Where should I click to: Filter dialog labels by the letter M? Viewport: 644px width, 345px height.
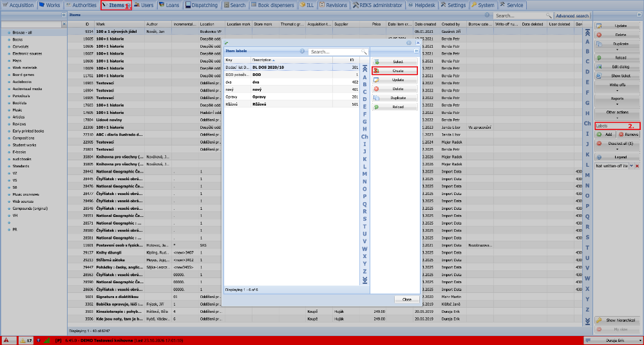click(x=365, y=174)
